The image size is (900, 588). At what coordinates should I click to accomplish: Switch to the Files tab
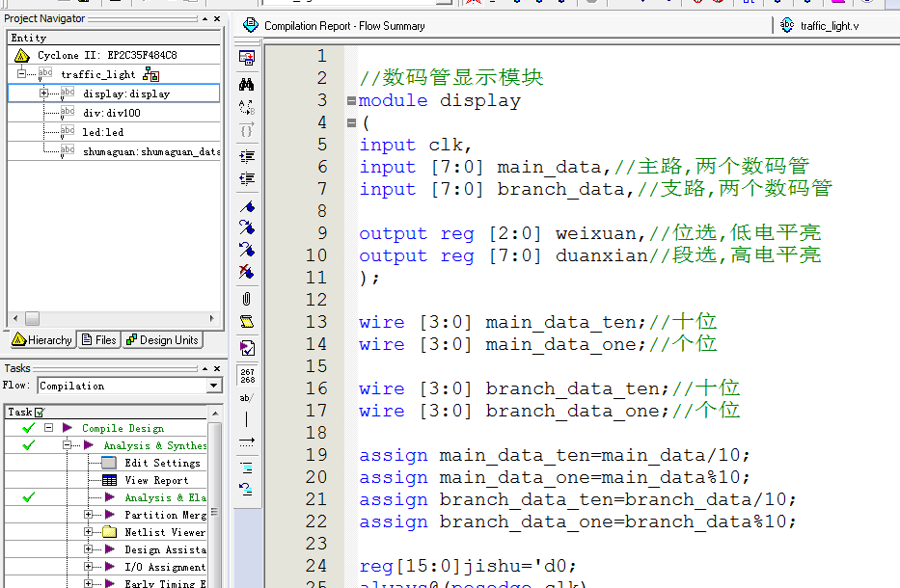(x=99, y=340)
